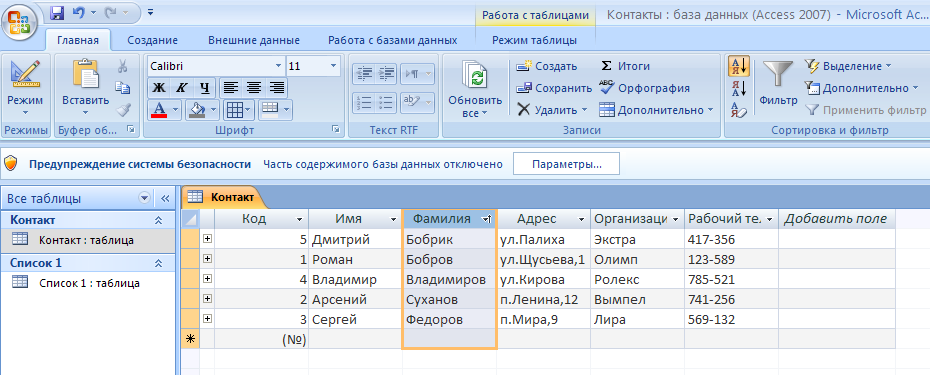Click the Office button logo
Viewport: 930px width, 375px height.
20,22
